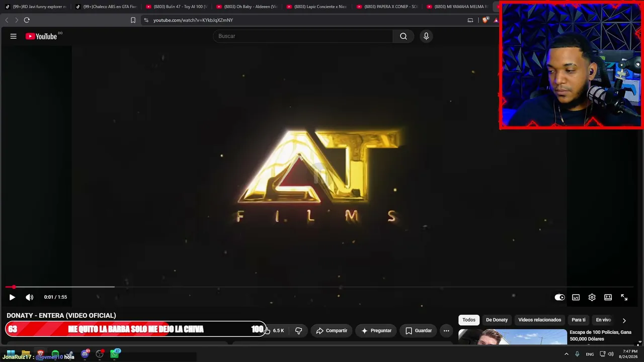This screenshot has height=362, width=644.
Task: Open the system volume control
Action: [x=611, y=354]
